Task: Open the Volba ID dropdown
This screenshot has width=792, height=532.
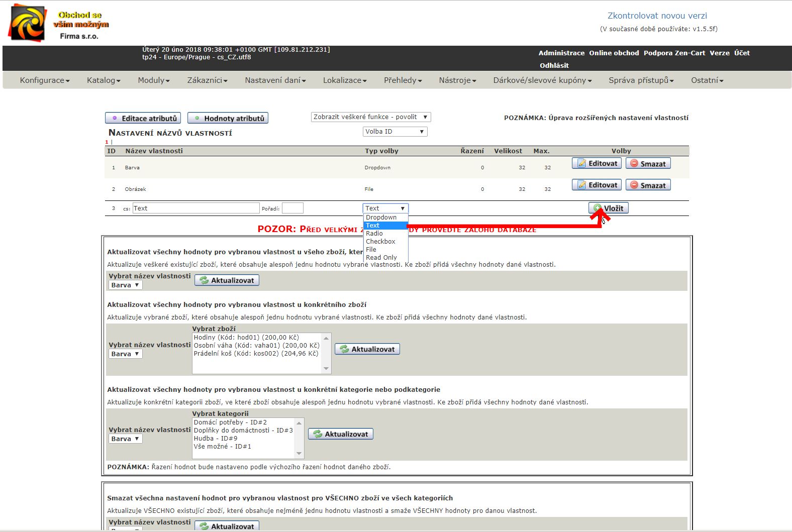Action: pos(395,132)
